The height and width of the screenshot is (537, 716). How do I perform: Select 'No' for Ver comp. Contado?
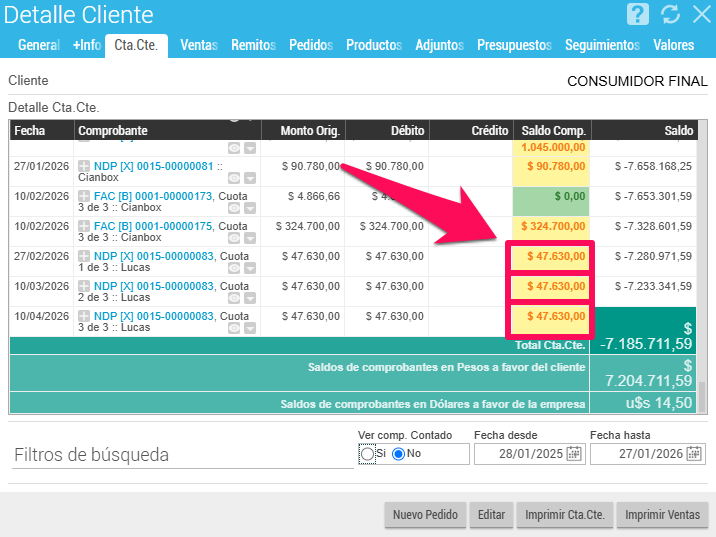(398, 454)
